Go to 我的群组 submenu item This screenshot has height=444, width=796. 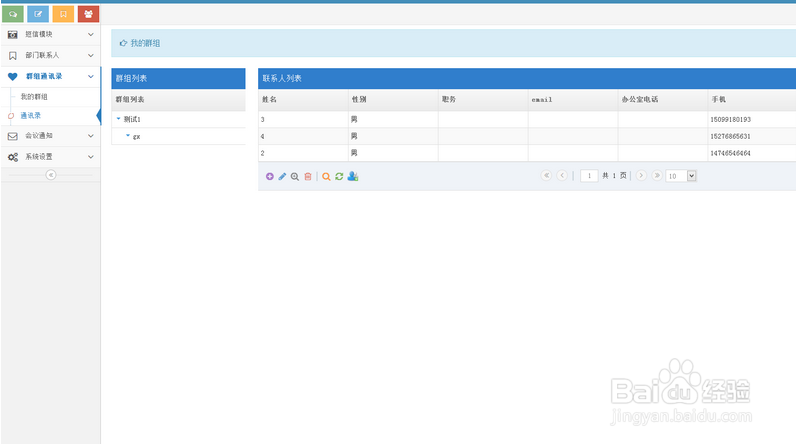(34, 96)
